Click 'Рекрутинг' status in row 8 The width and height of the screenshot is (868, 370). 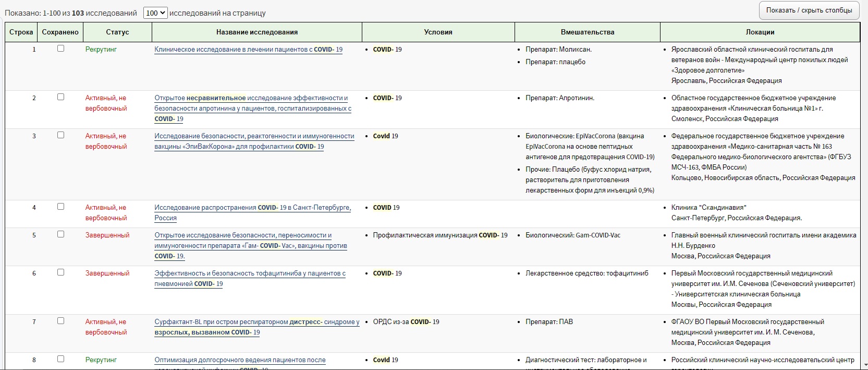(101, 360)
